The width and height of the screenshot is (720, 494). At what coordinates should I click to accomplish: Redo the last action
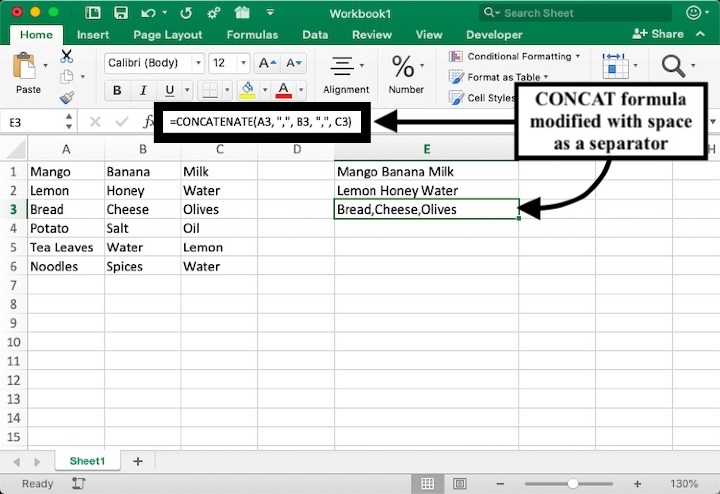pos(186,13)
